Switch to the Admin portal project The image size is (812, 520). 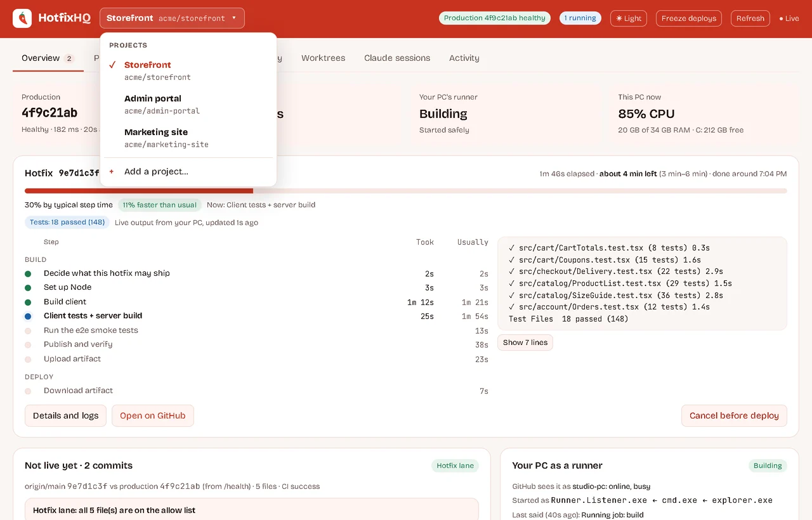(x=188, y=104)
